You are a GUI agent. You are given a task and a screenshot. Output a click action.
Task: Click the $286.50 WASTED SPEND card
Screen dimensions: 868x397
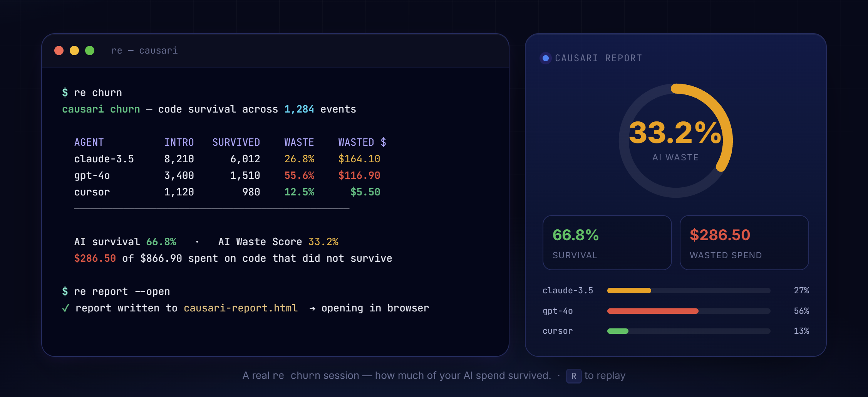pyautogui.click(x=744, y=242)
